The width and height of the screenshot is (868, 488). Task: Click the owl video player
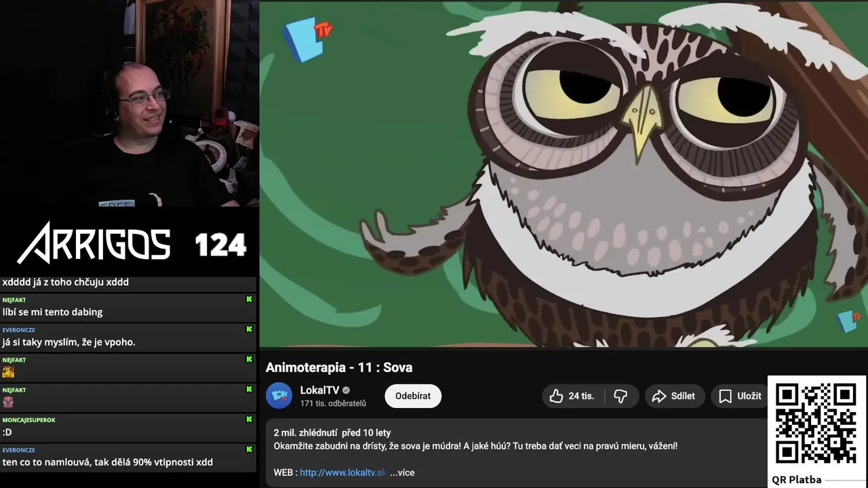[x=564, y=174]
